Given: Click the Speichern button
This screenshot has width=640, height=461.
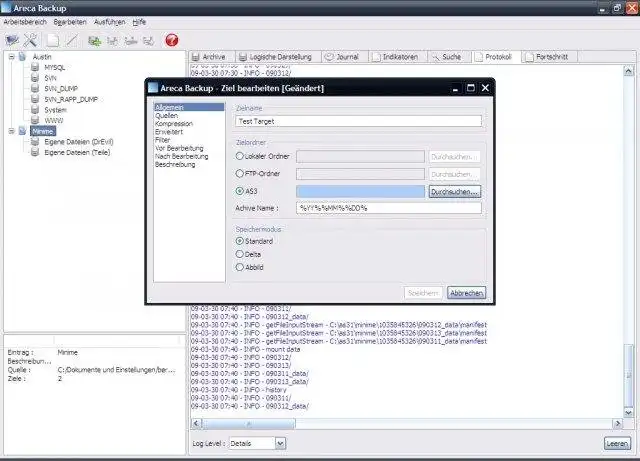Looking at the screenshot, I should 423,293.
